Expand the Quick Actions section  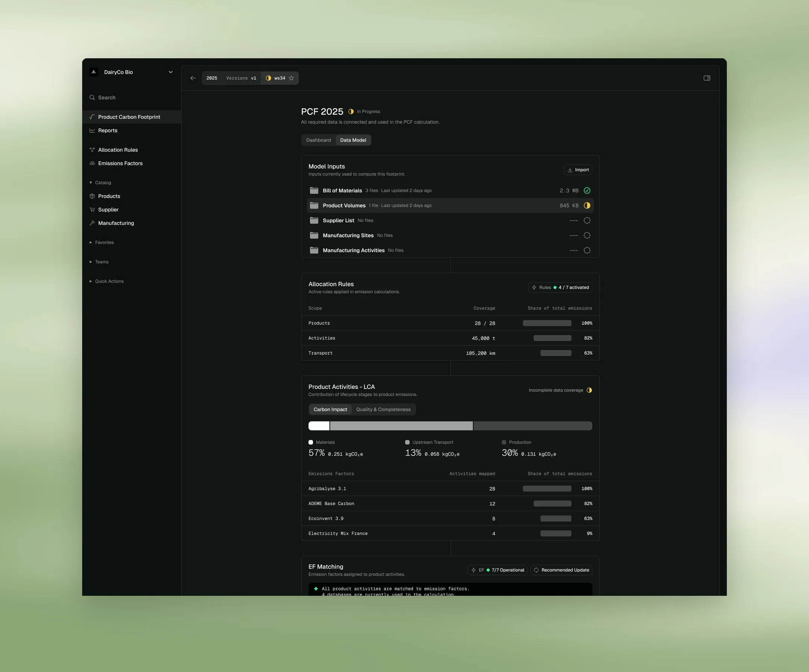106,281
